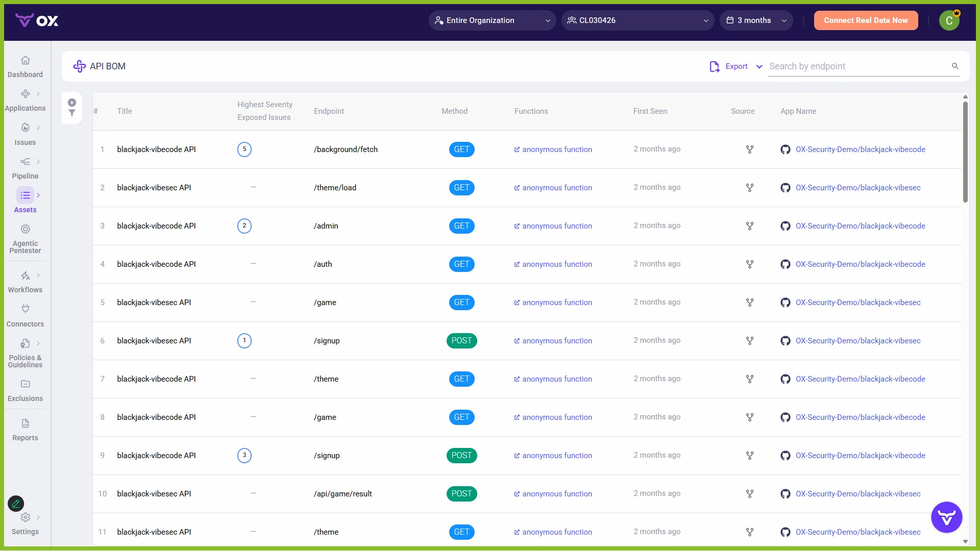Open the filter funnel icon beside the table
This screenshot has width=980, height=551.
pyautogui.click(x=72, y=113)
